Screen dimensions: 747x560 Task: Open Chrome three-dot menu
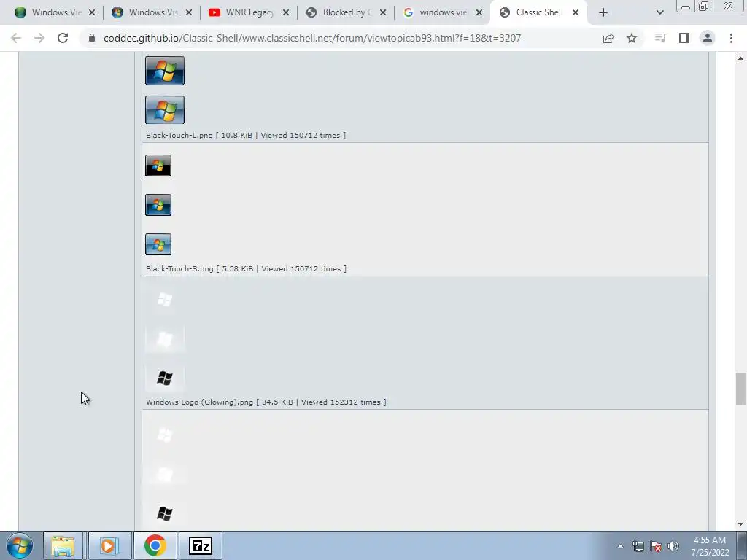(x=731, y=38)
